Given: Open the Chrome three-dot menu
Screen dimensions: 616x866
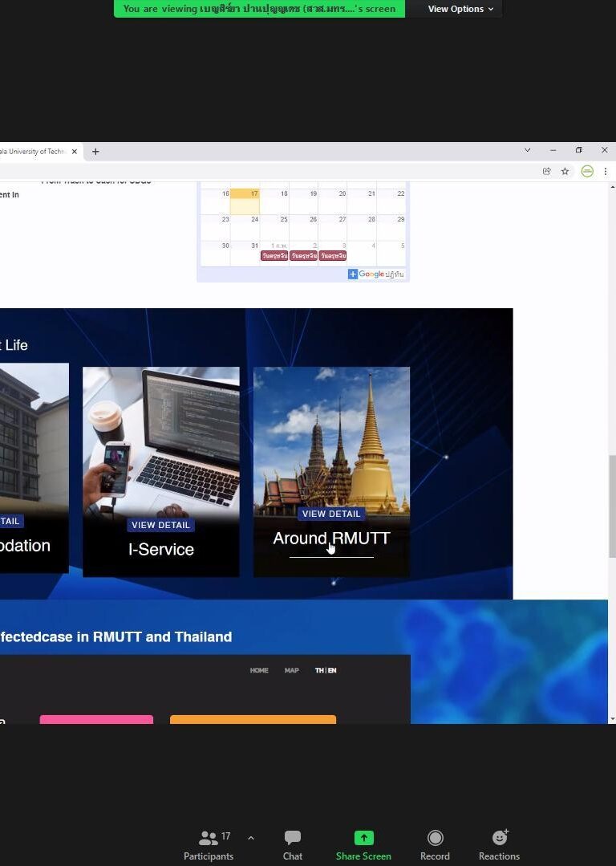Looking at the screenshot, I should point(606,171).
